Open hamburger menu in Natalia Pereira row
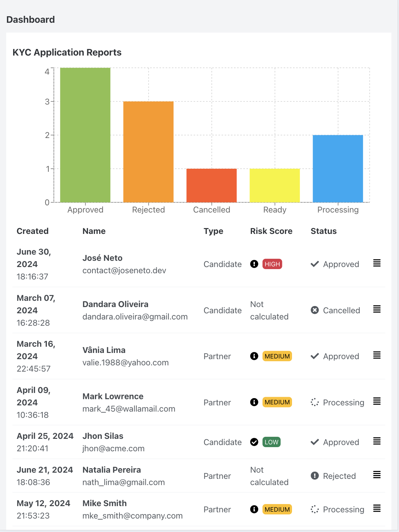Screen dimensions: 399x532 (x=377, y=475)
